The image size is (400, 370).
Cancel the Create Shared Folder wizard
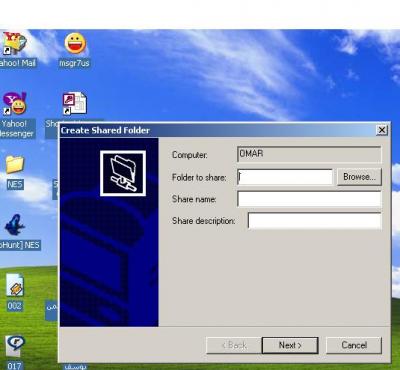[354, 345]
